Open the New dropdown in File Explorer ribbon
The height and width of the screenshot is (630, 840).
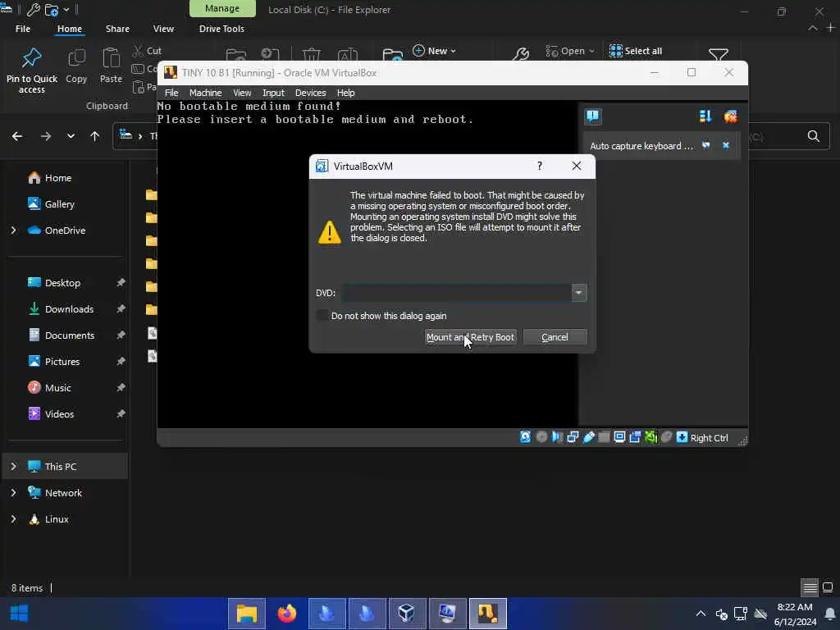[x=435, y=51]
